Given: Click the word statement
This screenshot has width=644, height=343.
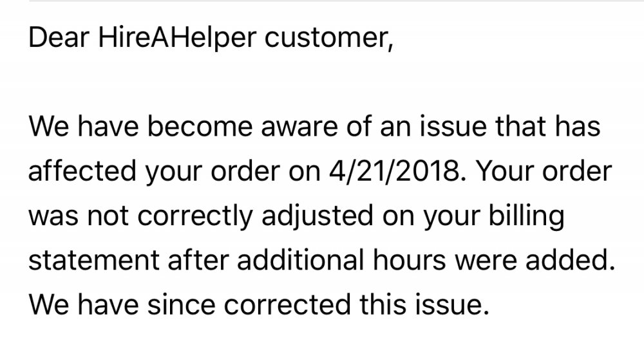Looking at the screenshot, I should [94, 262].
